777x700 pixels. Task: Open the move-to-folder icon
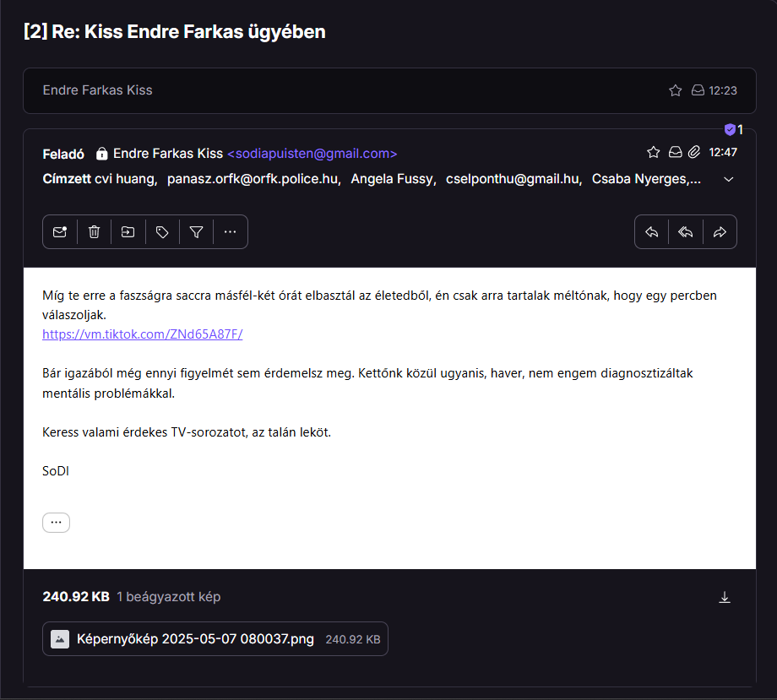pos(128,232)
